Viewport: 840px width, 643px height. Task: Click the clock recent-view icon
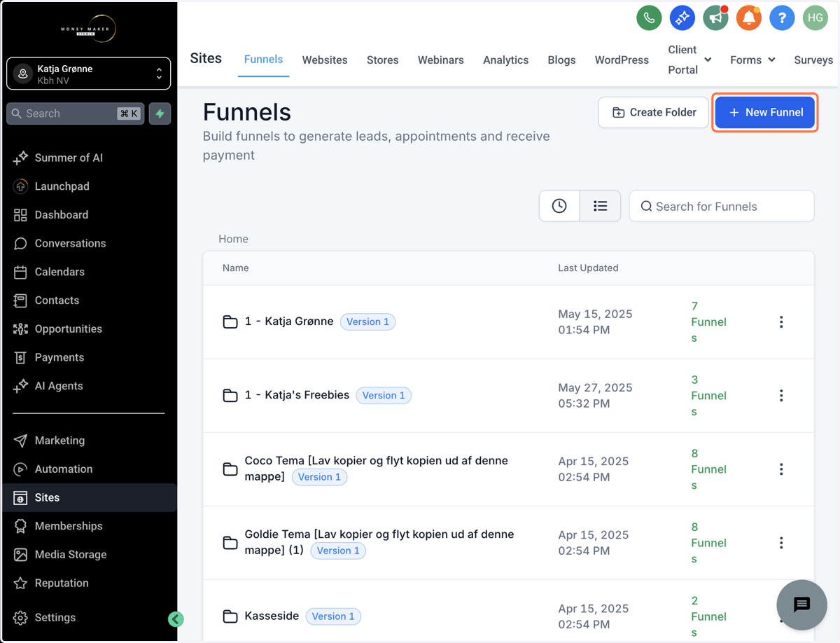pos(559,206)
